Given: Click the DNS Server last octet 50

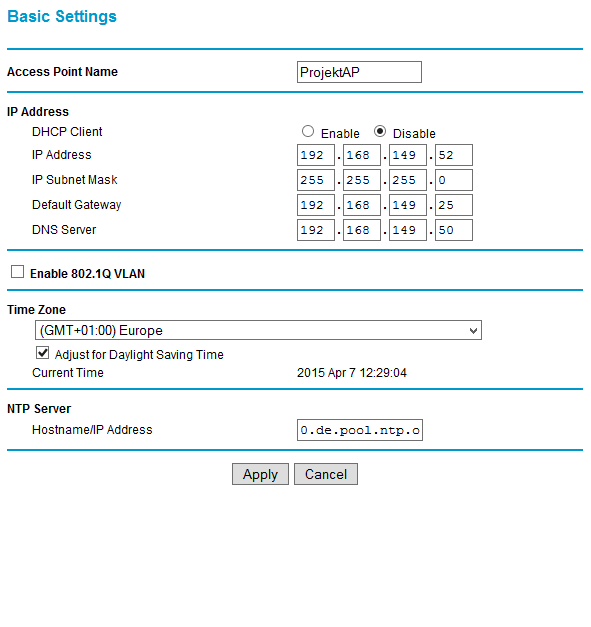Looking at the screenshot, I should pyautogui.click(x=454, y=230).
